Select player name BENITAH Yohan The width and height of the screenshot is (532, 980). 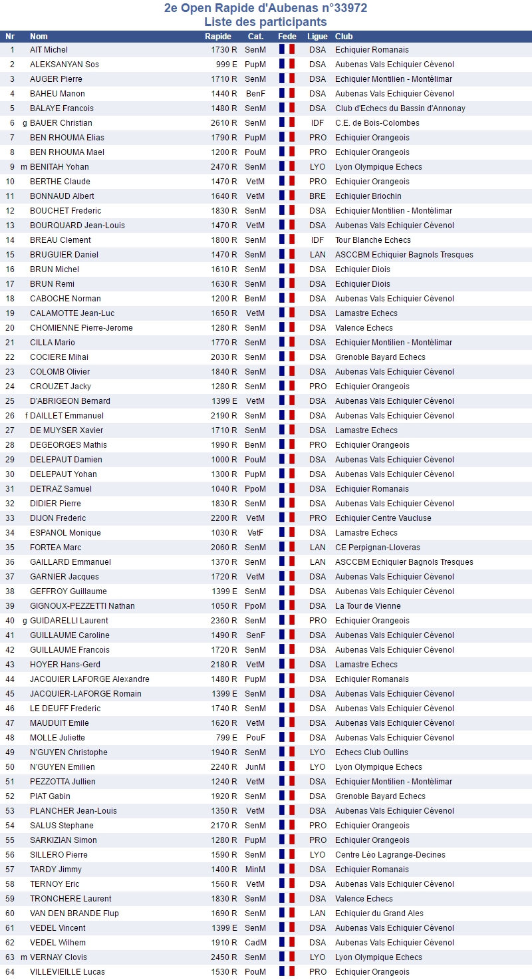pyautogui.click(x=59, y=167)
